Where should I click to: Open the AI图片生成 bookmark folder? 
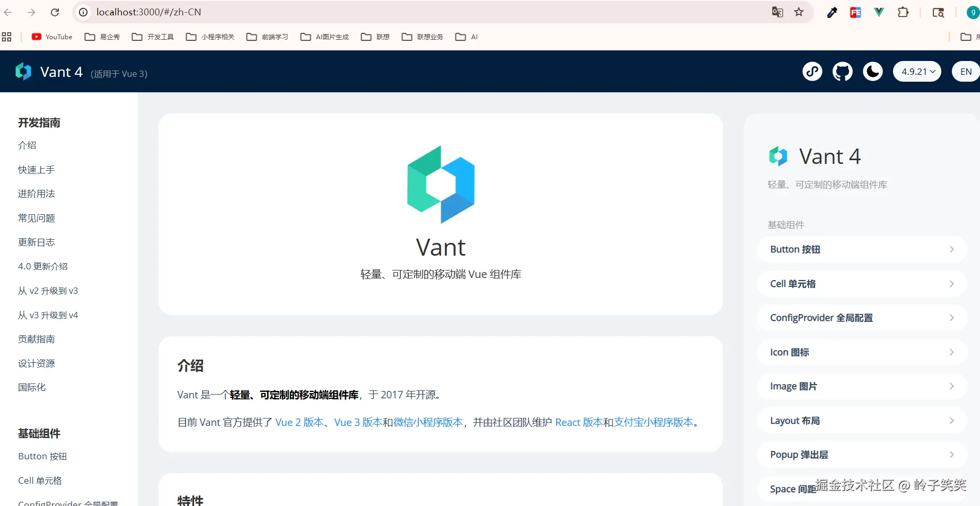point(325,37)
